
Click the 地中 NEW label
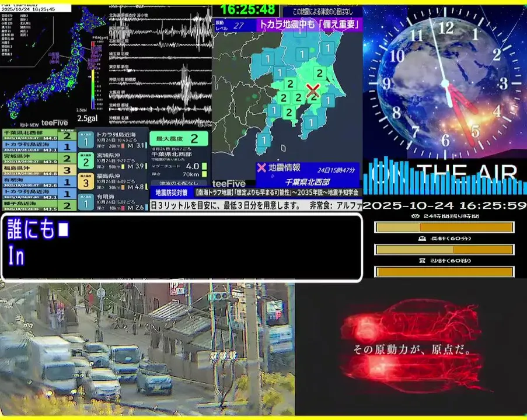coord(30,125)
